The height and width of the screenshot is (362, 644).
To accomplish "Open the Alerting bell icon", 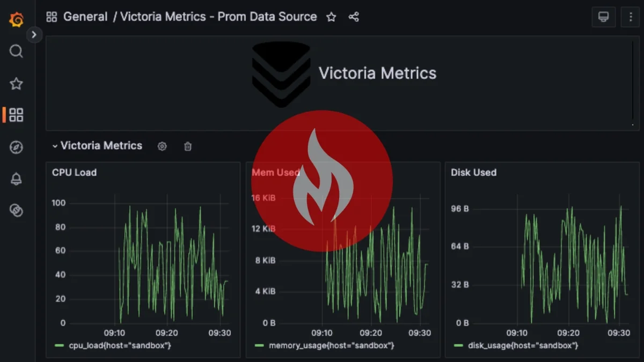I will click(x=16, y=179).
